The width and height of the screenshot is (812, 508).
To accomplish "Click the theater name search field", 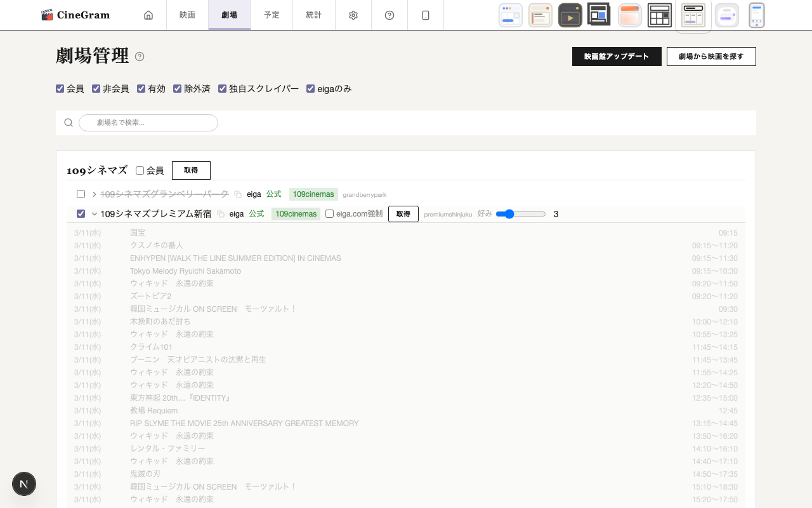I will [148, 123].
